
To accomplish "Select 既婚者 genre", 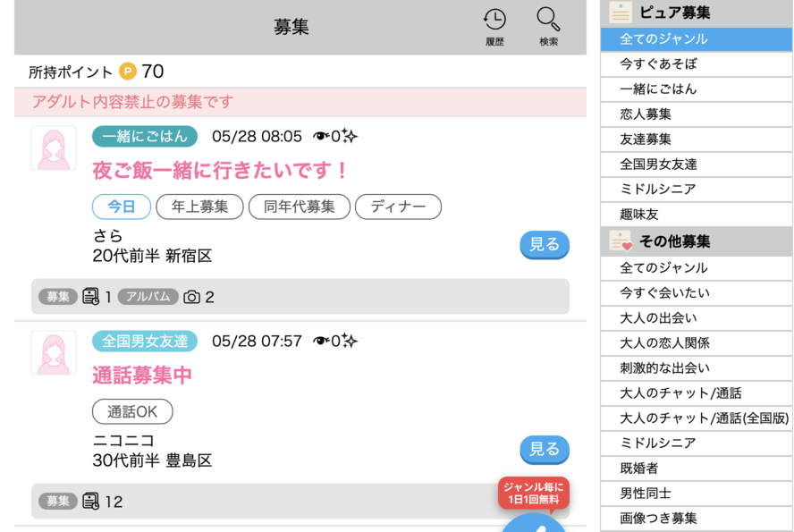I will pyautogui.click(x=697, y=469).
